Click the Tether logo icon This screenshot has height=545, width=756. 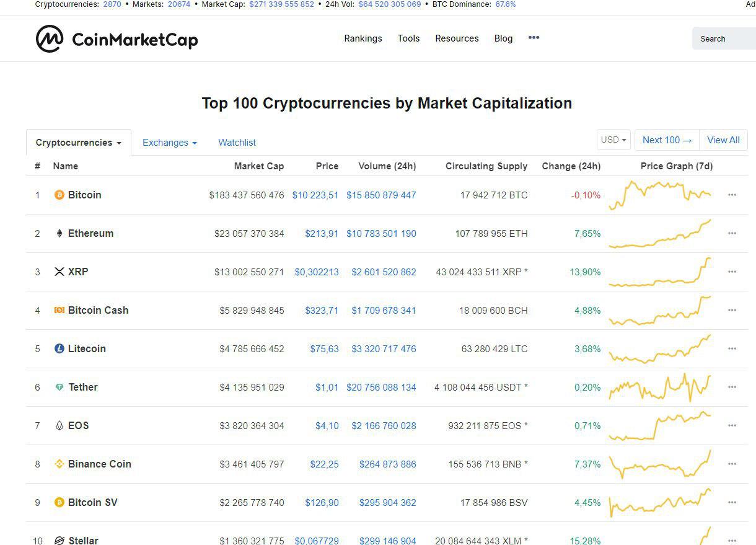point(59,388)
